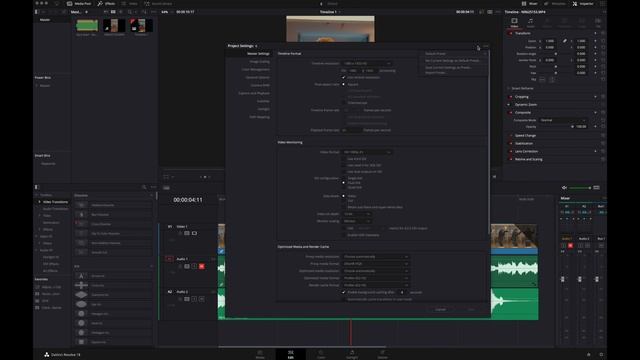Open the Video bit depth dropdown
The image size is (640, 360).
(x=357, y=214)
